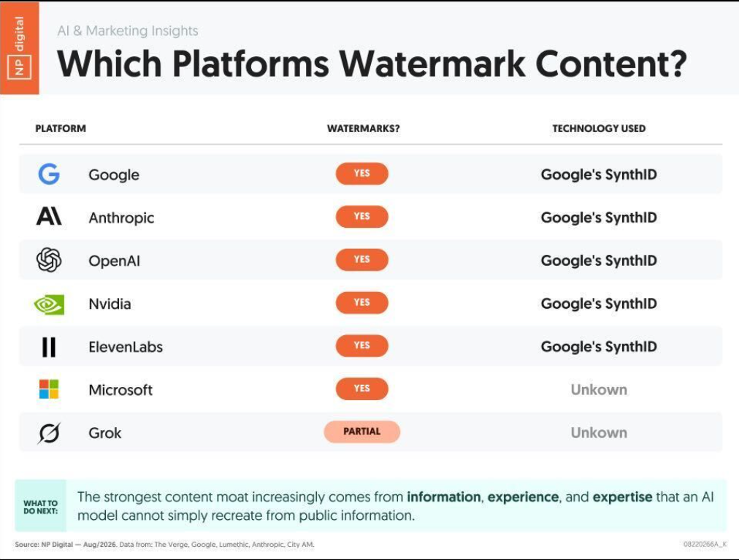
Task: Select the OpenAI logo icon
Action: [49, 260]
